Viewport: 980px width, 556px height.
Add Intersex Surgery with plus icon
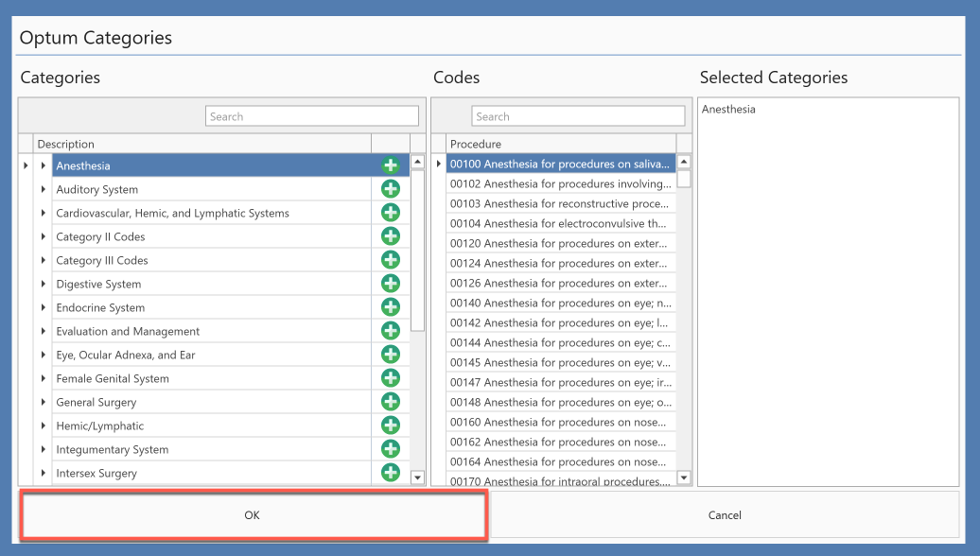(391, 473)
